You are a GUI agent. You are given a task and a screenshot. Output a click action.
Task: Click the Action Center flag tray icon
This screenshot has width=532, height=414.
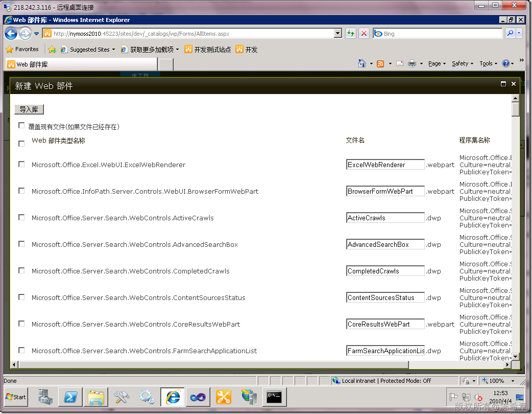coord(453,397)
